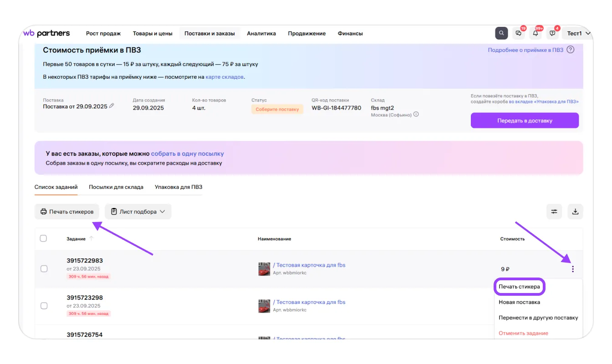Viewport: 612px width, 364px height.
Task: Click the search icon in header
Action: (501, 33)
